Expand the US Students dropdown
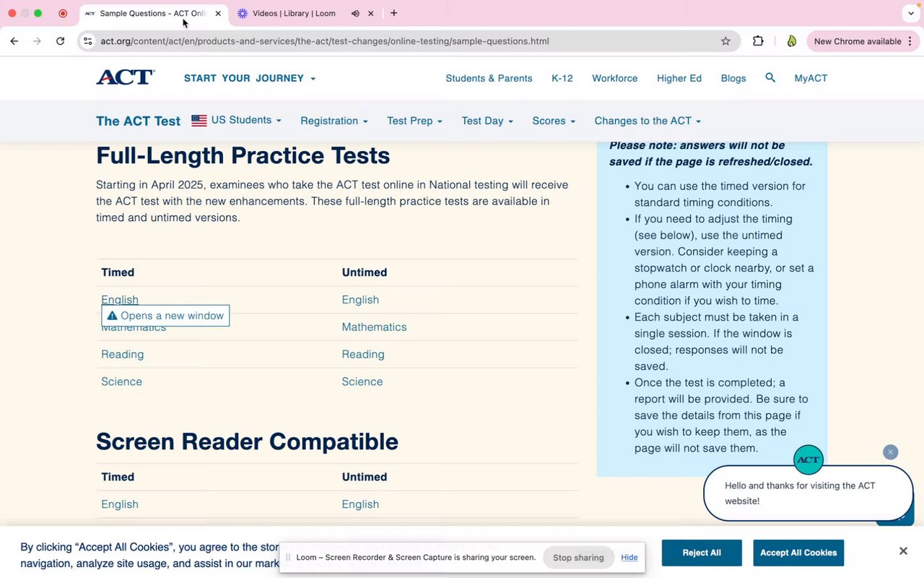 click(246, 120)
